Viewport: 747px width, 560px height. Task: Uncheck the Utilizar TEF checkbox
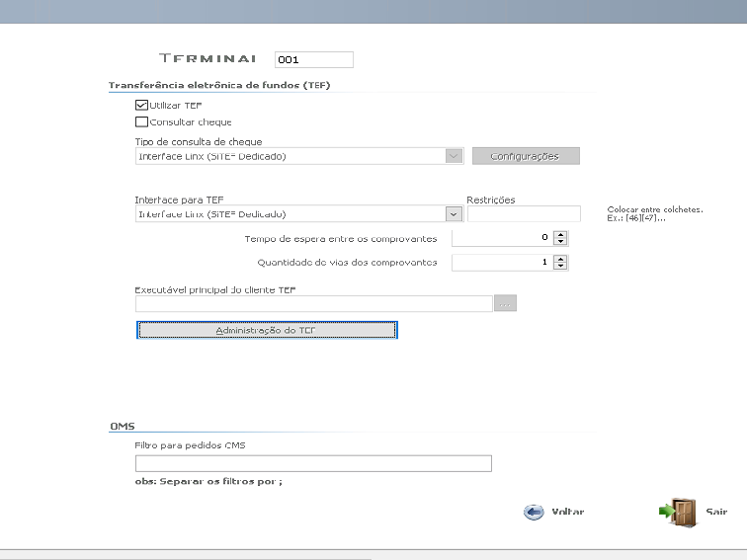[x=141, y=105]
